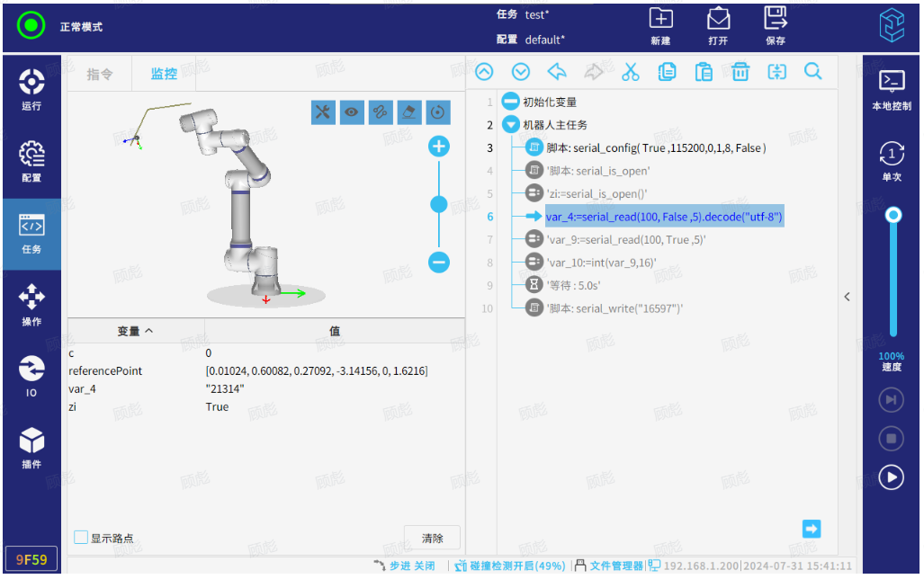Click the 保存 save icon
Screen dimensions: 924x579
[x=775, y=26]
